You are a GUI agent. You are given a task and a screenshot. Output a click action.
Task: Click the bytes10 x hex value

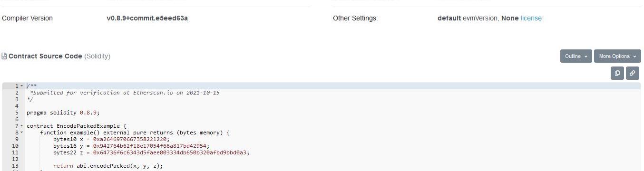click(131, 139)
